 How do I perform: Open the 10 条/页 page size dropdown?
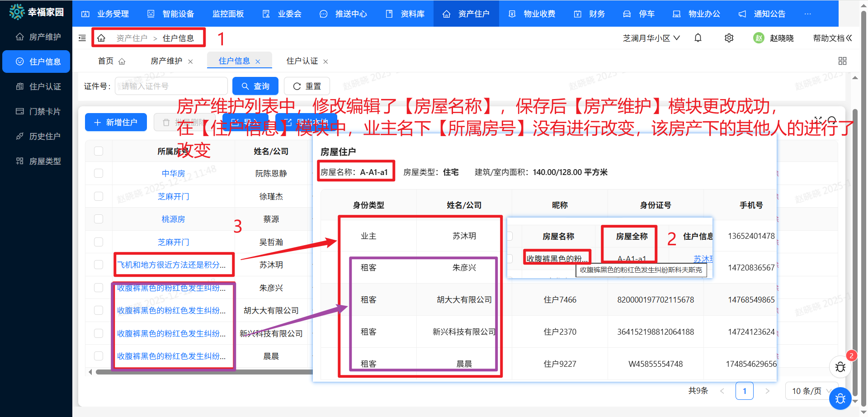coord(811,391)
